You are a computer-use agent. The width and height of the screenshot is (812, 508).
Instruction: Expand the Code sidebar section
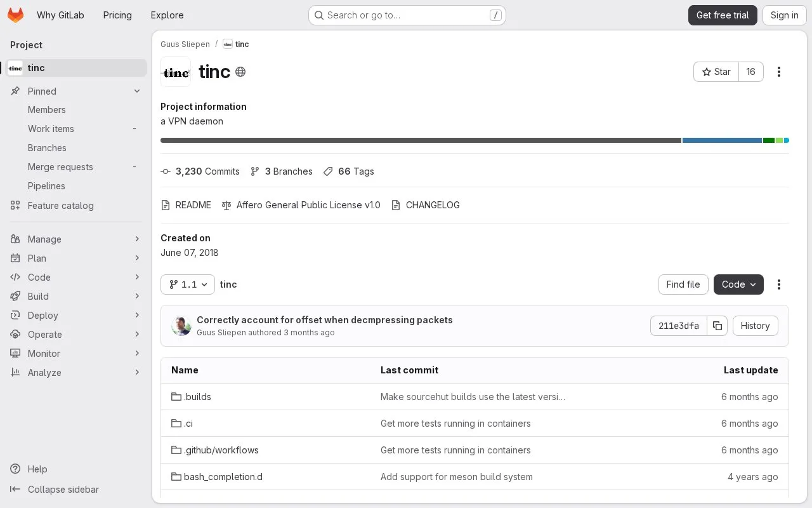[76, 277]
